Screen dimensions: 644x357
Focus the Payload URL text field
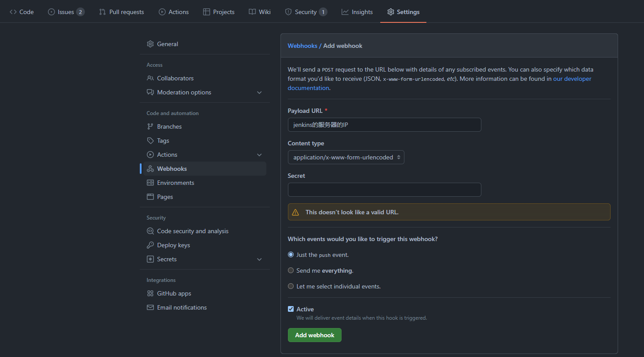click(x=384, y=125)
